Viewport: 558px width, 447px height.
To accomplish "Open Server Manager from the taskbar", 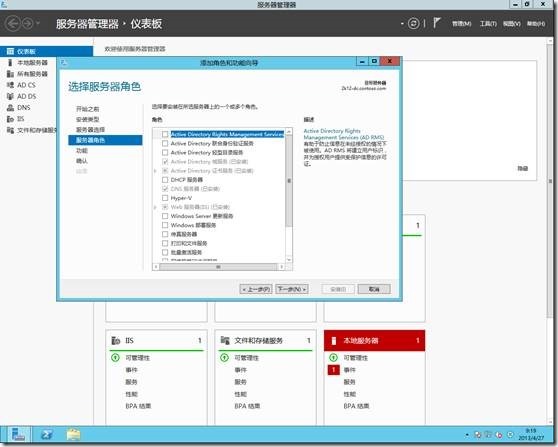I will click(x=18, y=435).
